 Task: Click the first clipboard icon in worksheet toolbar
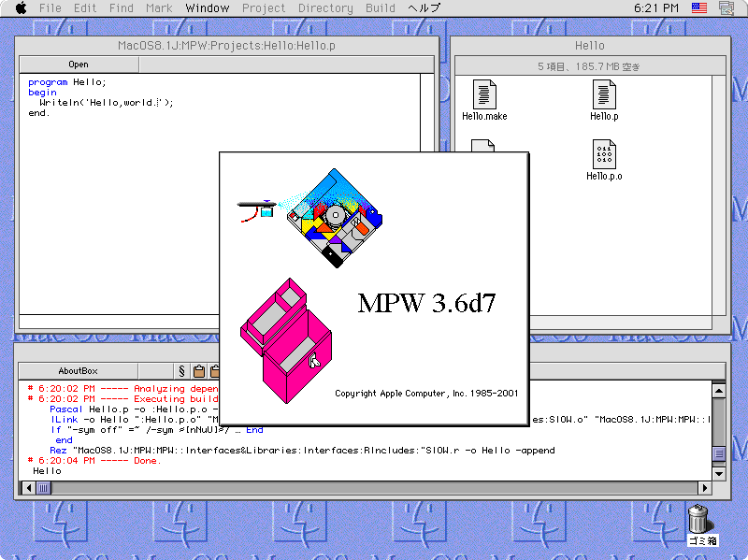(199, 370)
